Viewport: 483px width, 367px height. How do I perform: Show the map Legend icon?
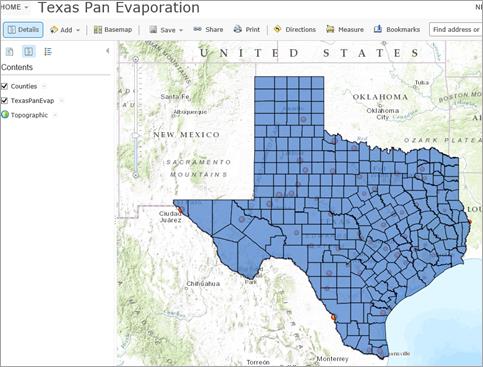point(48,52)
